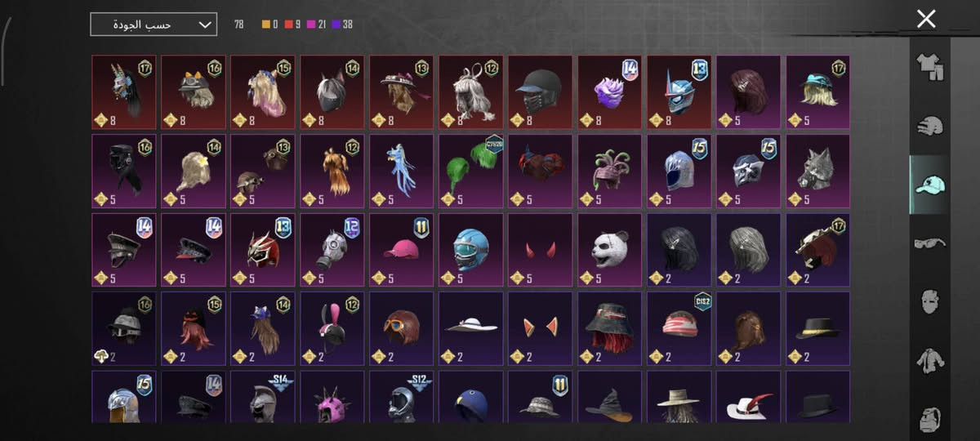980x441 pixels.
Task: Select the panda head mask item
Action: pyautogui.click(x=612, y=250)
